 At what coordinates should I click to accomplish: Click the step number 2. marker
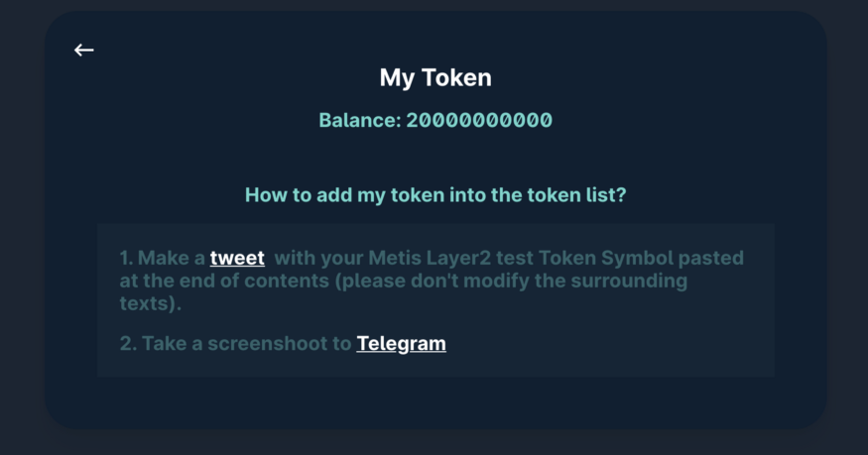(x=128, y=343)
